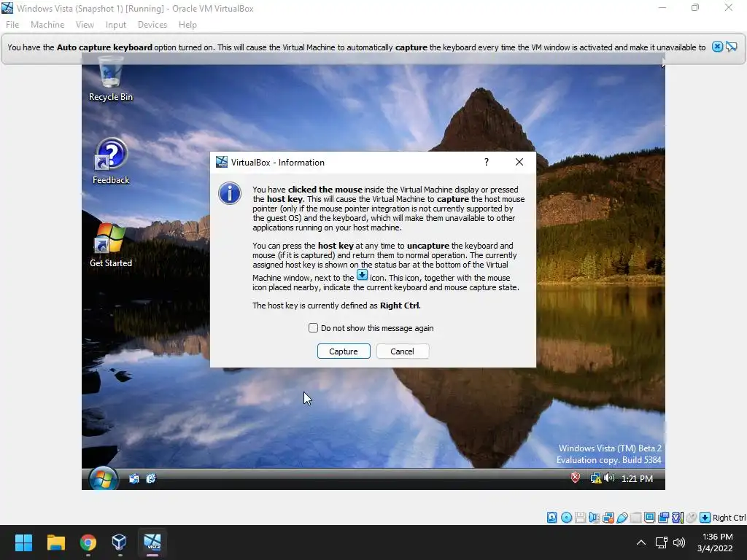The width and height of the screenshot is (747, 560).
Task: Check 'Do not show this message again'
Action: [313, 327]
